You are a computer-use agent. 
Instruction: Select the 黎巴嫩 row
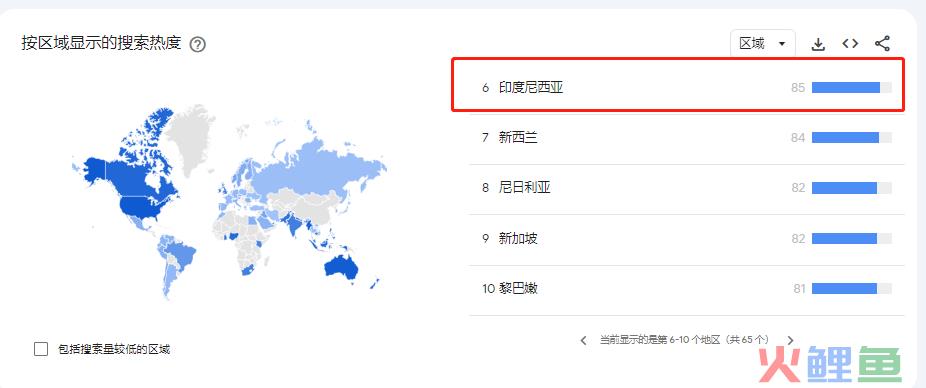pos(687,289)
